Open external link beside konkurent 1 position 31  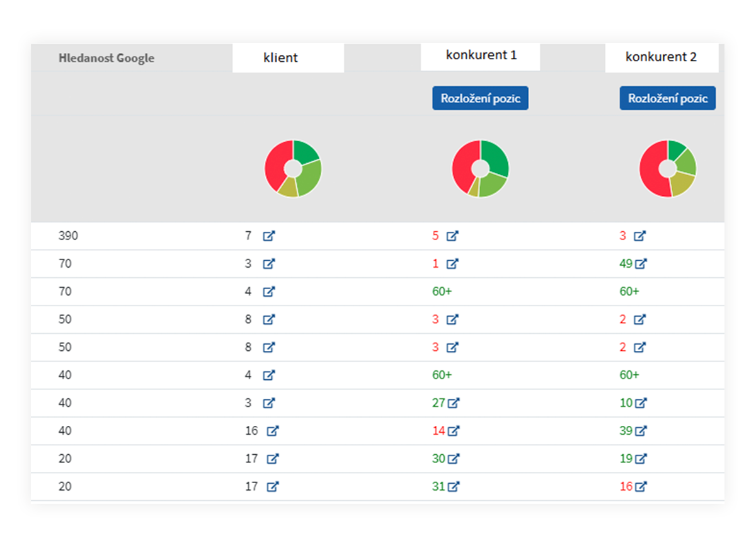pos(453,486)
